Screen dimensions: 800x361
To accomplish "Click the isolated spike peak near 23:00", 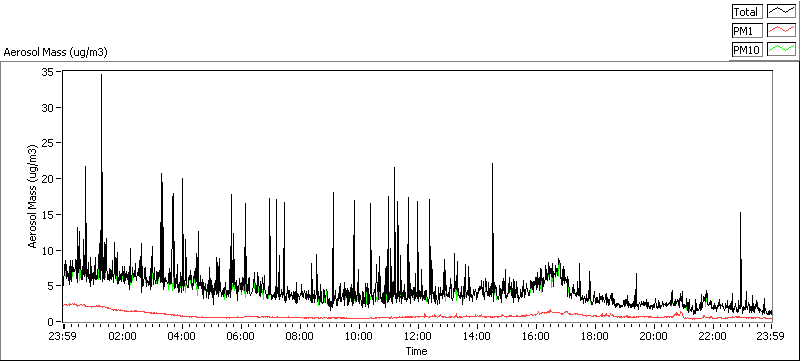I will [x=740, y=213].
